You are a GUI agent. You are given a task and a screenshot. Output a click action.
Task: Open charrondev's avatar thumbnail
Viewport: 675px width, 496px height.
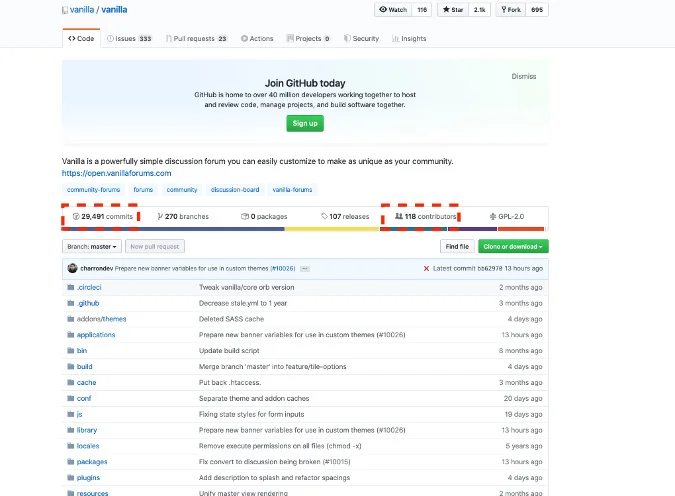point(72,268)
